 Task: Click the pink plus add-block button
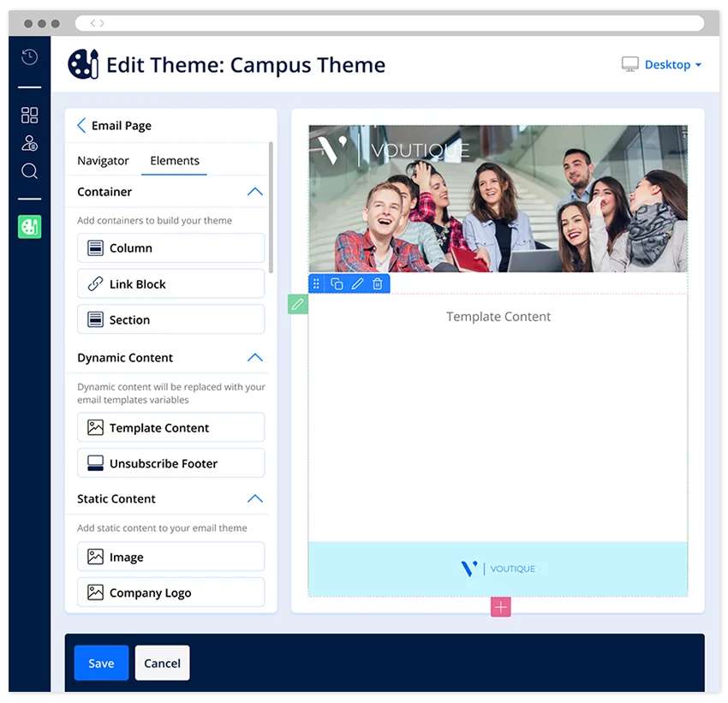click(500, 606)
